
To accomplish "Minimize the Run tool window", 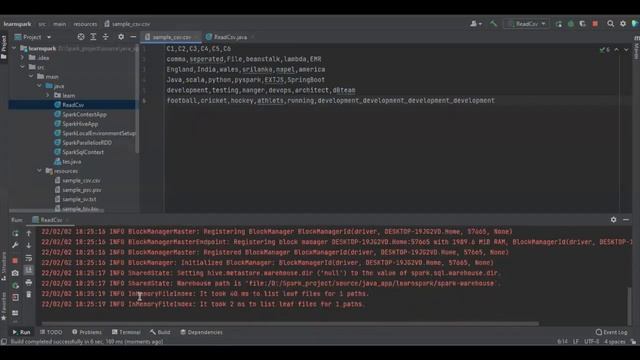I will click(x=626, y=220).
